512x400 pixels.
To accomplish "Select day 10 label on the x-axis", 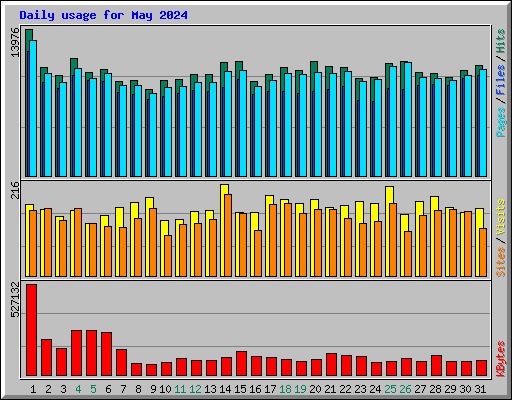I will [165, 389].
